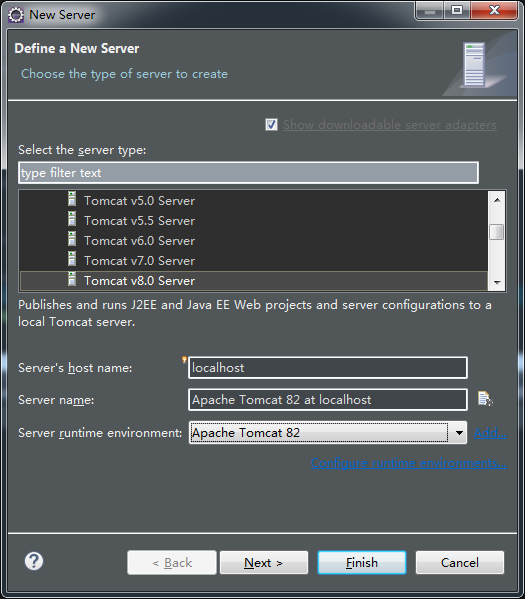Open the help question mark icon

click(x=34, y=562)
